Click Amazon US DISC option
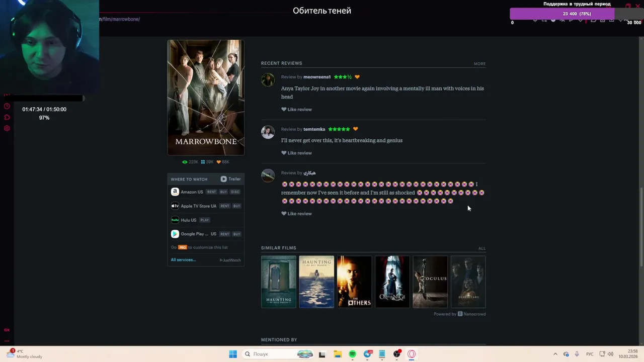 [235, 192]
